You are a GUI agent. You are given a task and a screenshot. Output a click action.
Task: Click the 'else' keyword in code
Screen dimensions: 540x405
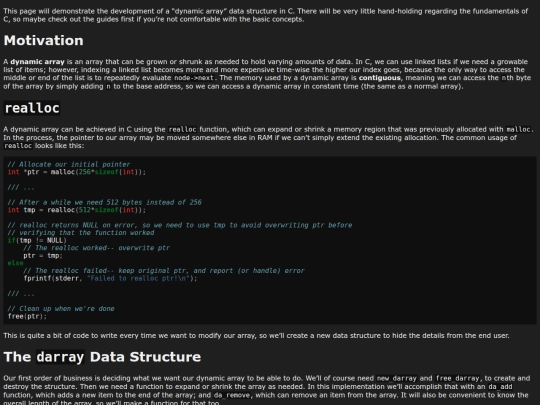coord(15,263)
